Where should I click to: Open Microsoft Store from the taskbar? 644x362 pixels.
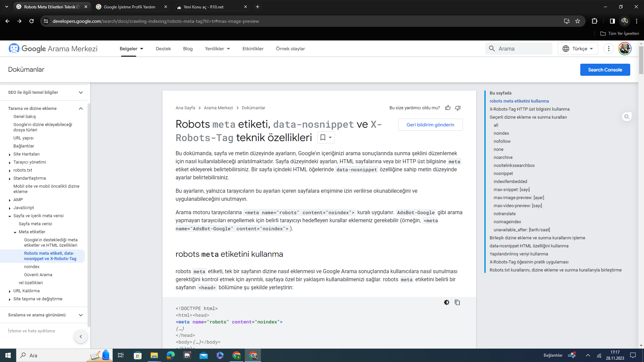pos(138,355)
